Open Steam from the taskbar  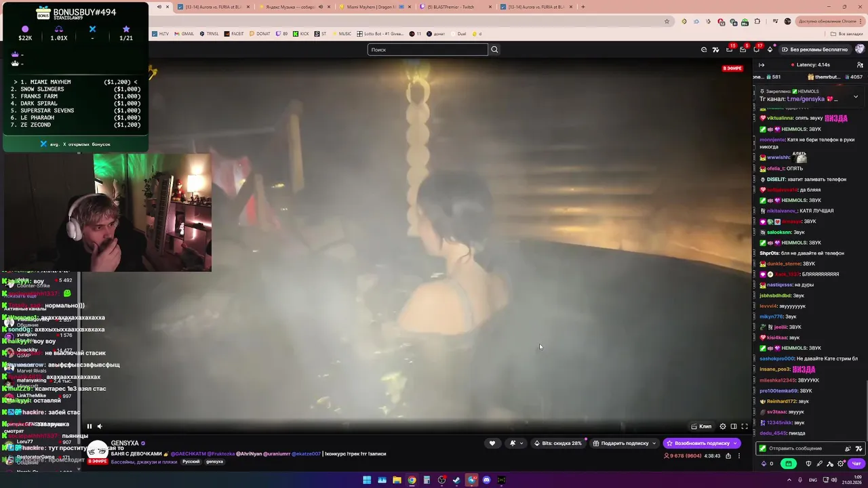click(456, 480)
